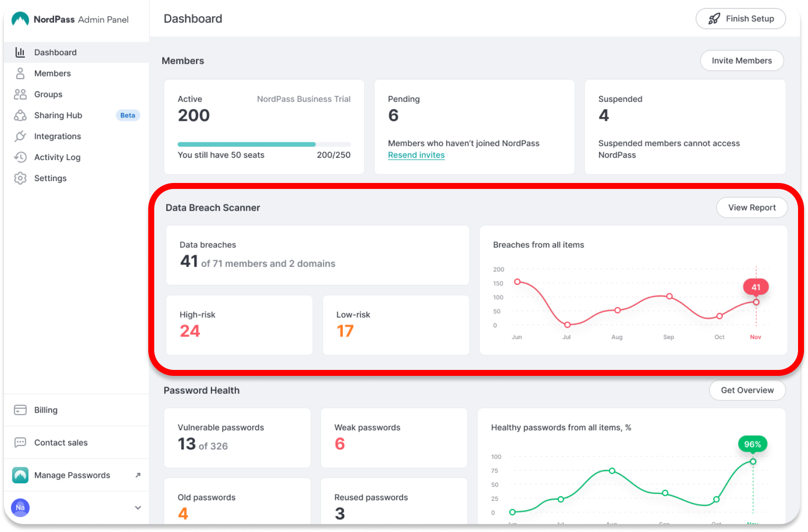Select the Pending members count 6
Viewport: 808px width, 532px height.
tap(394, 115)
